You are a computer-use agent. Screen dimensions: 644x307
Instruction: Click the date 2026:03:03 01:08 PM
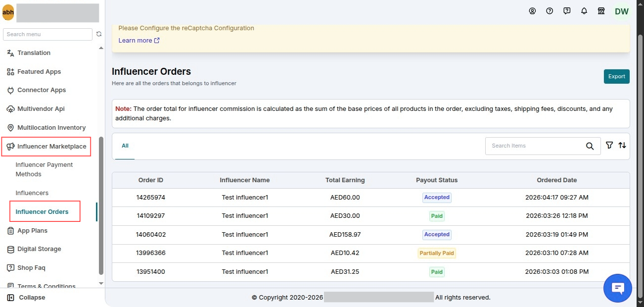point(557,272)
